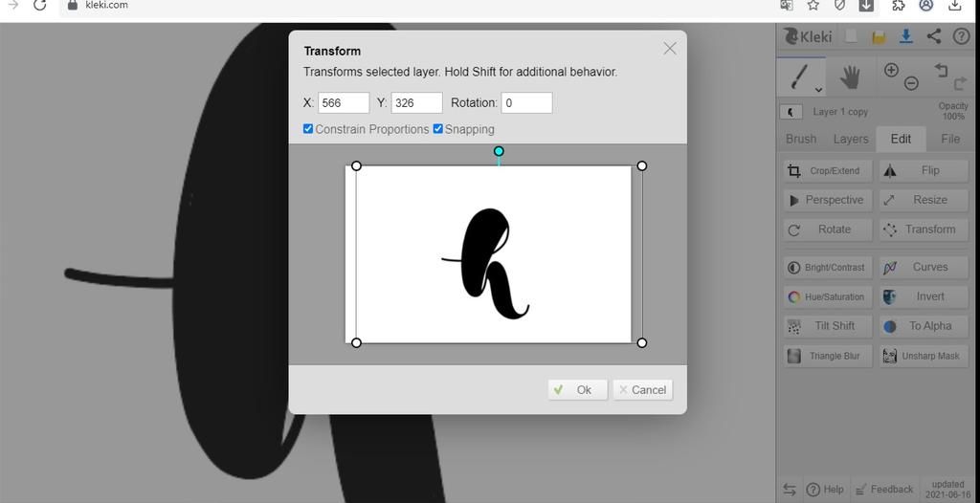This screenshot has width=980, height=503.
Task: Click the Layer 1 copy thumbnail
Action: click(791, 112)
